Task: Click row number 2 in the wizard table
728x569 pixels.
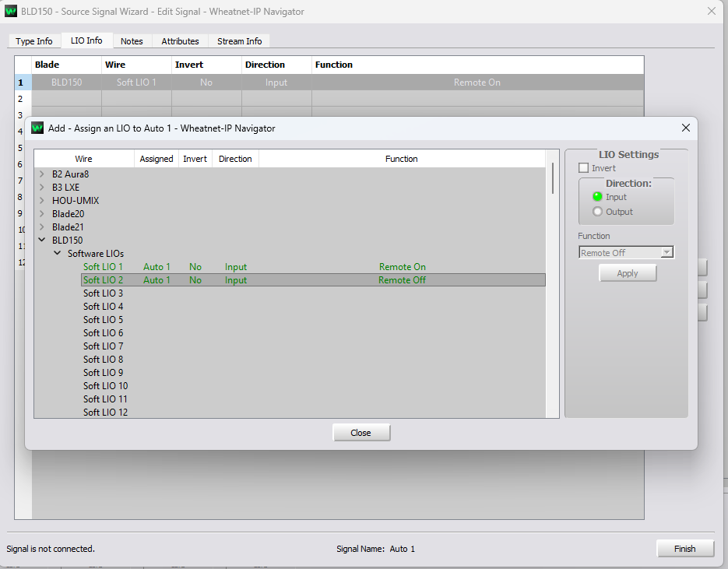Action: tap(20, 99)
